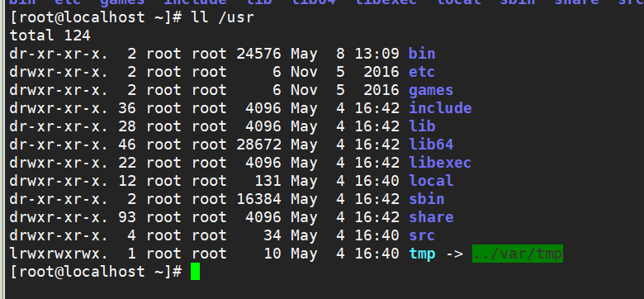This screenshot has height=299, width=644.
Task: Select the 'bin' directory name
Action: pyautogui.click(x=422, y=54)
